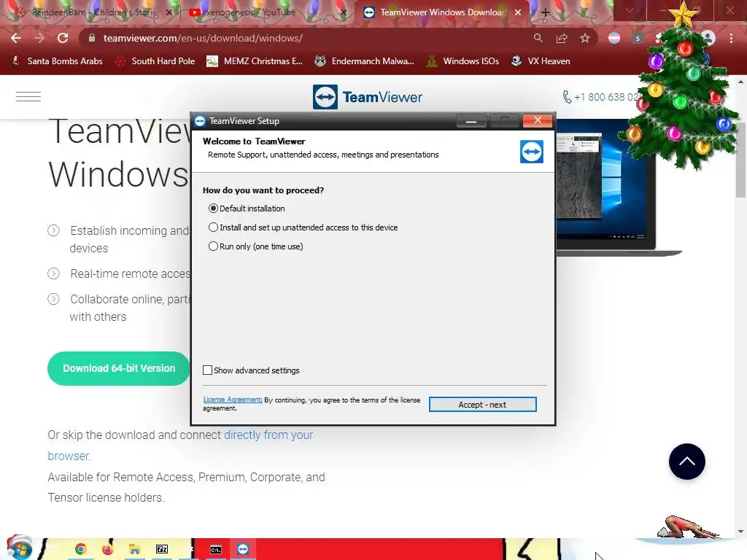Click the phone number in header

tap(601, 97)
